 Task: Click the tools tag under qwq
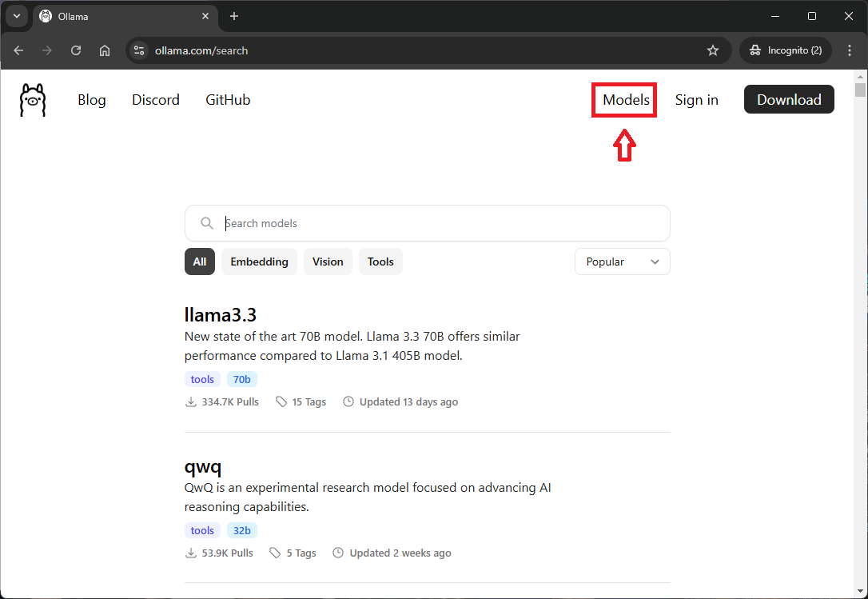pos(202,530)
